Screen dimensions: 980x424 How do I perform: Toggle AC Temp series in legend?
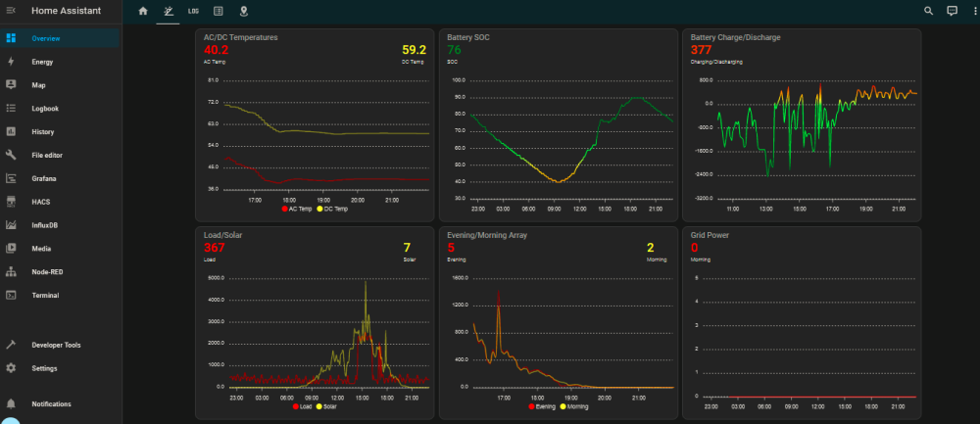pos(297,209)
